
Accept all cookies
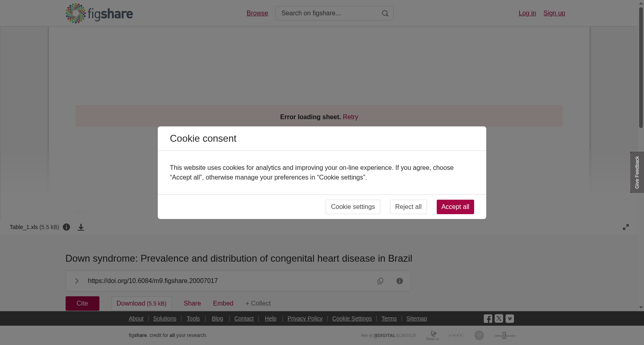point(455,207)
